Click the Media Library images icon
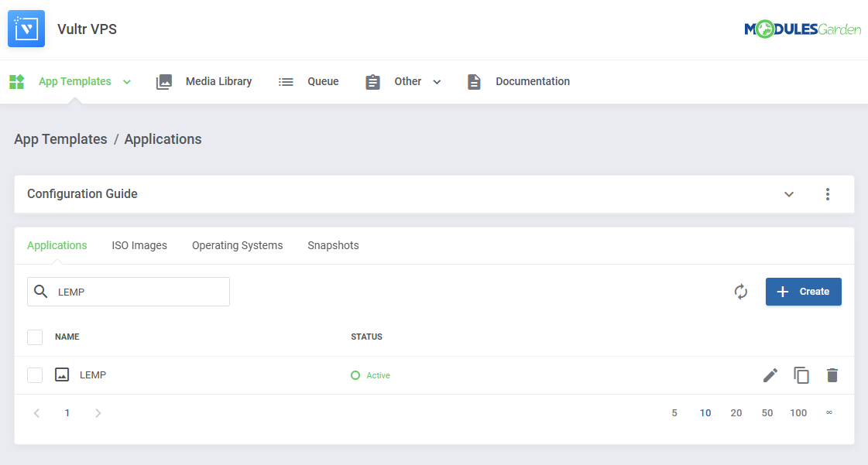This screenshot has width=868, height=465. pyautogui.click(x=164, y=82)
